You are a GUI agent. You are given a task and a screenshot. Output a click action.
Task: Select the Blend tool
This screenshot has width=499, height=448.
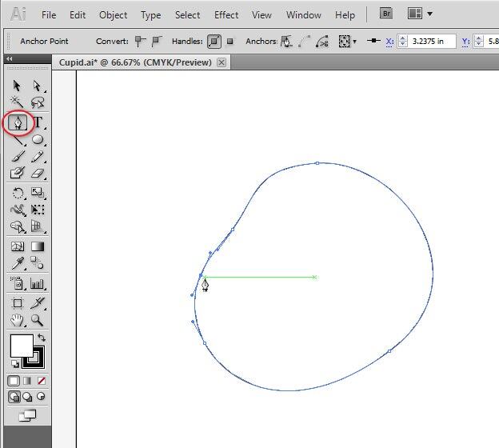(x=37, y=262)
